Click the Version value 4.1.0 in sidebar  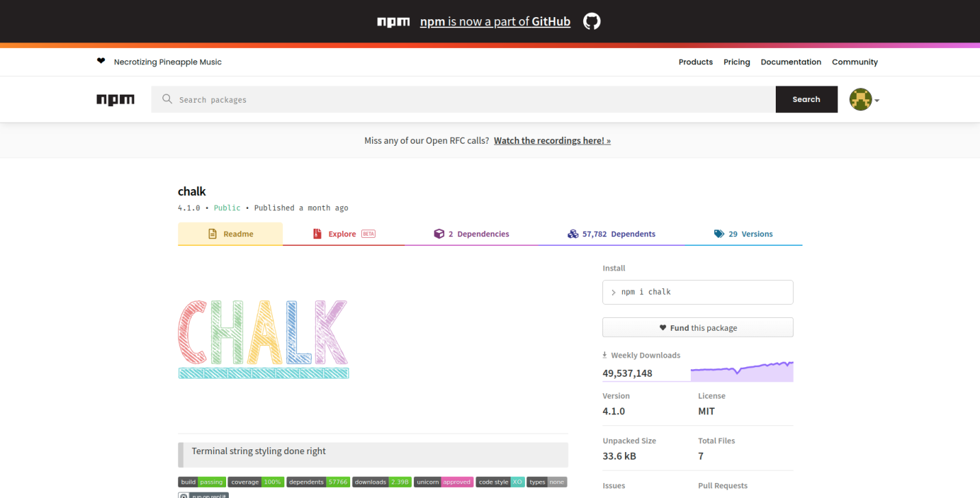613,411
